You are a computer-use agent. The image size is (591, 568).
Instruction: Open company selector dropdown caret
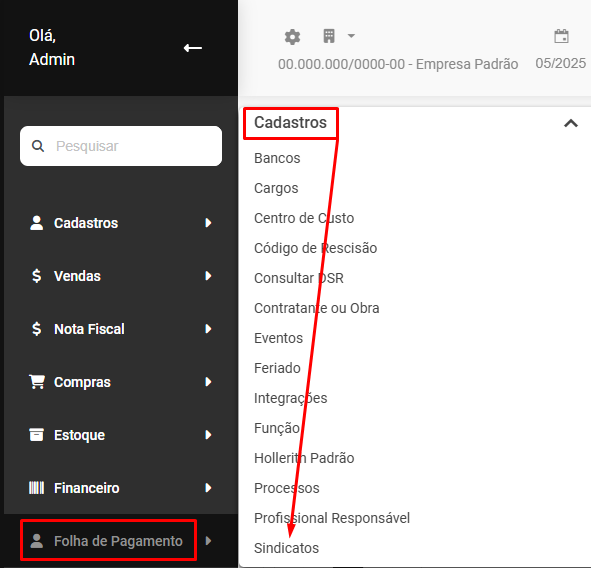[351, 36]
